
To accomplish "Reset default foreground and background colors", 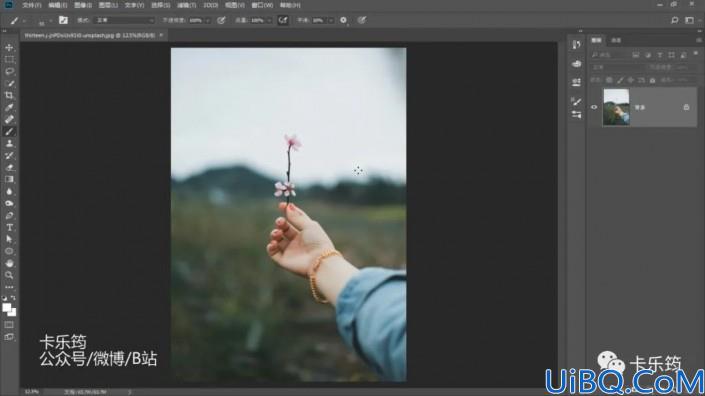I will [x=5, y=298].
